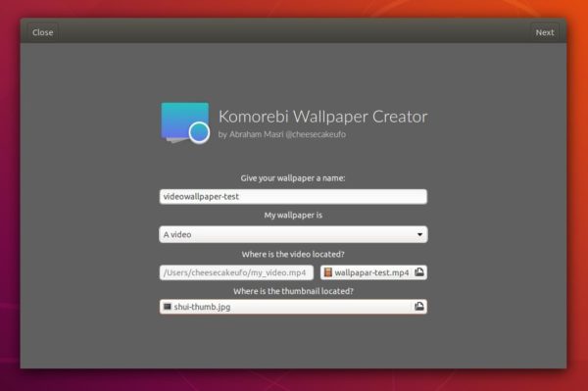Click the 'Komorebi Wallpaper Creator' title text
This screenshot has width=588, height=391.
tap(322, 117)
